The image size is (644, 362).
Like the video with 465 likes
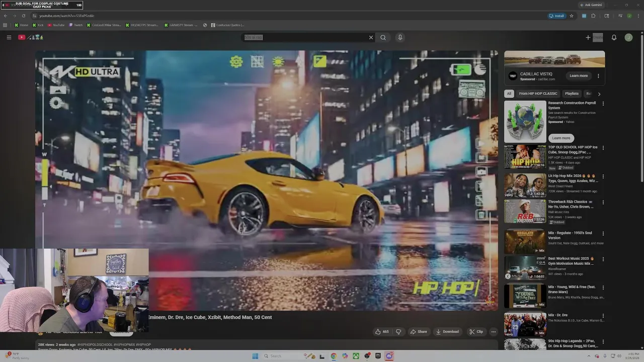[382, 331]
